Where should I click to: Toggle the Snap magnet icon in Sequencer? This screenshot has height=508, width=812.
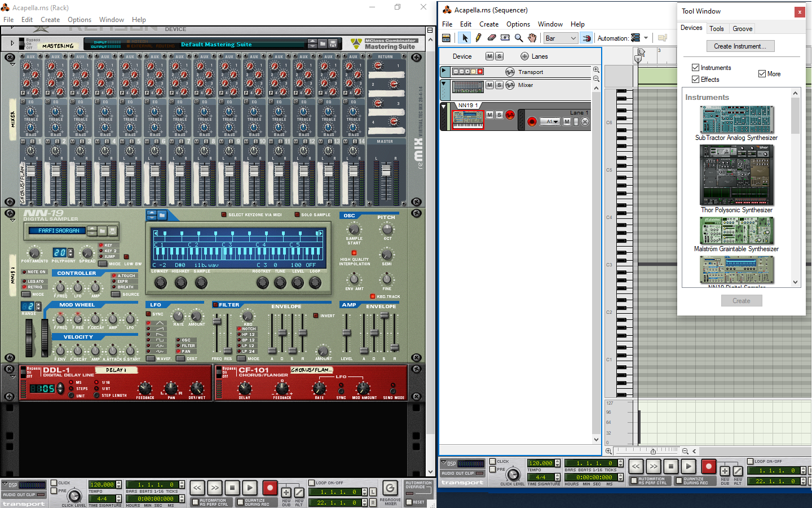click(586, 38)
